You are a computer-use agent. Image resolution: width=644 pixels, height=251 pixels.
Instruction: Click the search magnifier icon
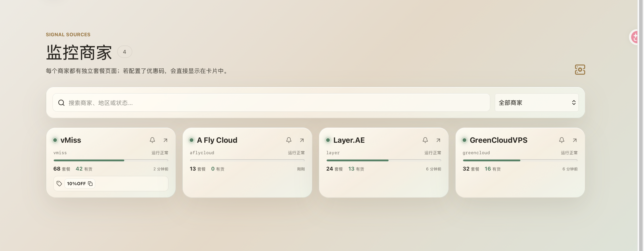(61, 103)
